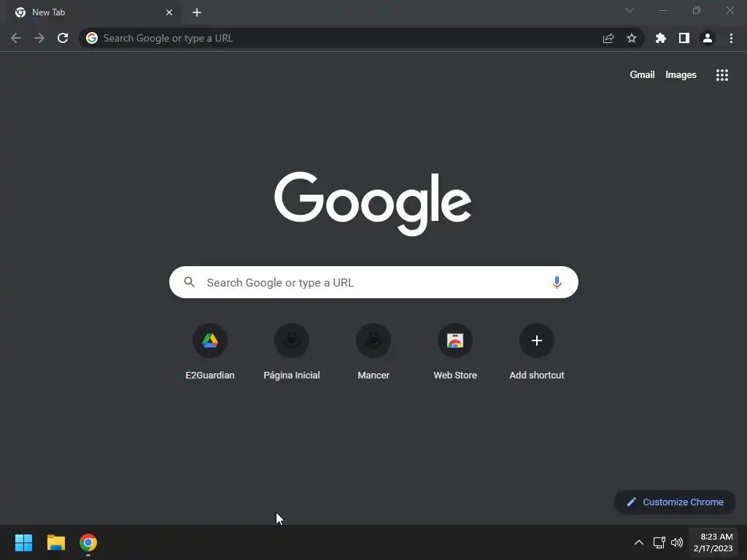Open the Mancer shortcut
The width and height of the screenshot is (747, 560).
[373, 351]
